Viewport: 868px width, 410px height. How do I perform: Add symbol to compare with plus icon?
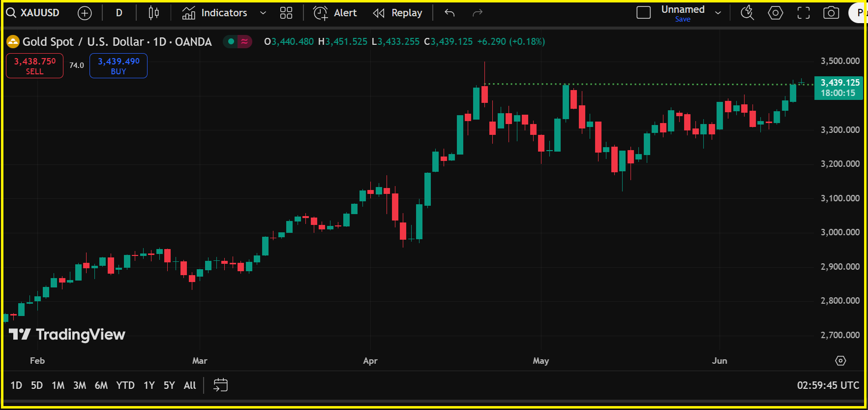click(85, 13)
